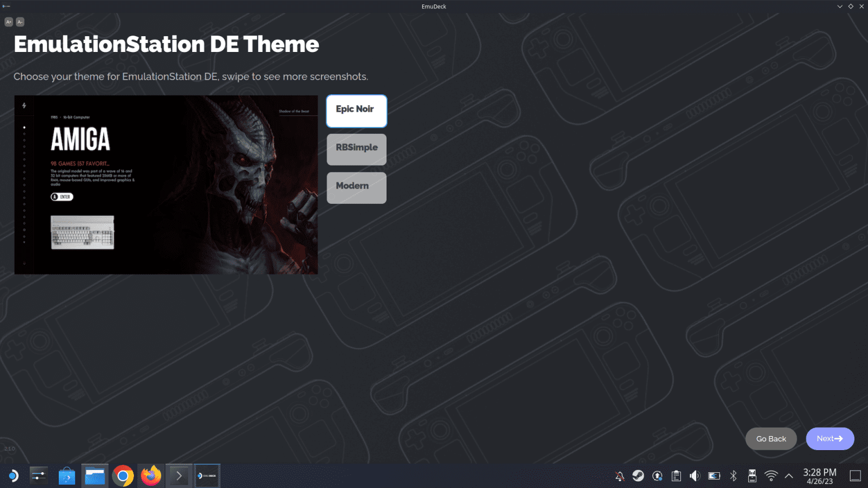Click the Steam icon in the system tray
Screen dimensions: 868x488
click(638, 476)
